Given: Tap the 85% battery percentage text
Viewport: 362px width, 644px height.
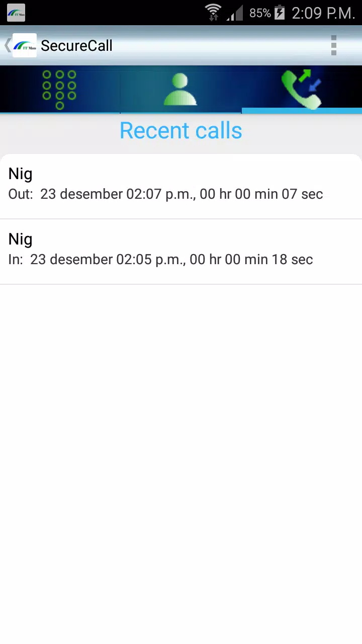Looking at the screenshot, I should coord(260,13).
